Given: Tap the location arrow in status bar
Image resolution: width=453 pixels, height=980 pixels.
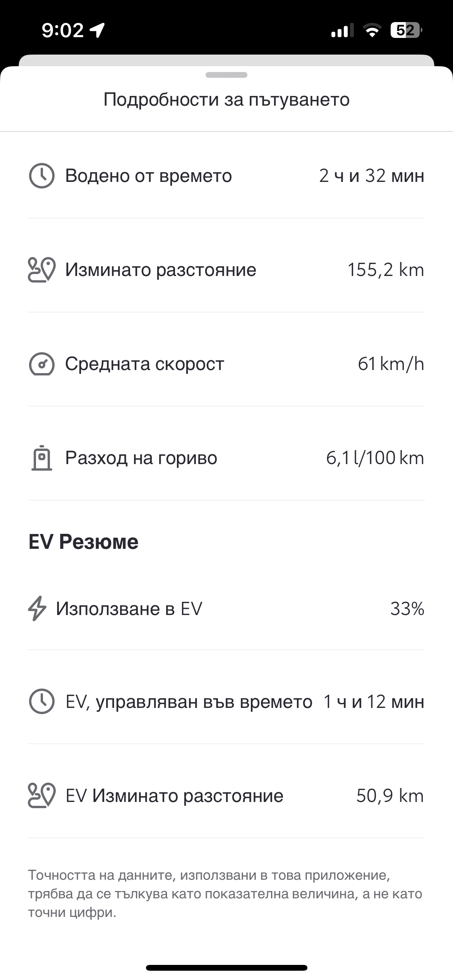Looking at the screenshot, I should click(x=97, y=30).
